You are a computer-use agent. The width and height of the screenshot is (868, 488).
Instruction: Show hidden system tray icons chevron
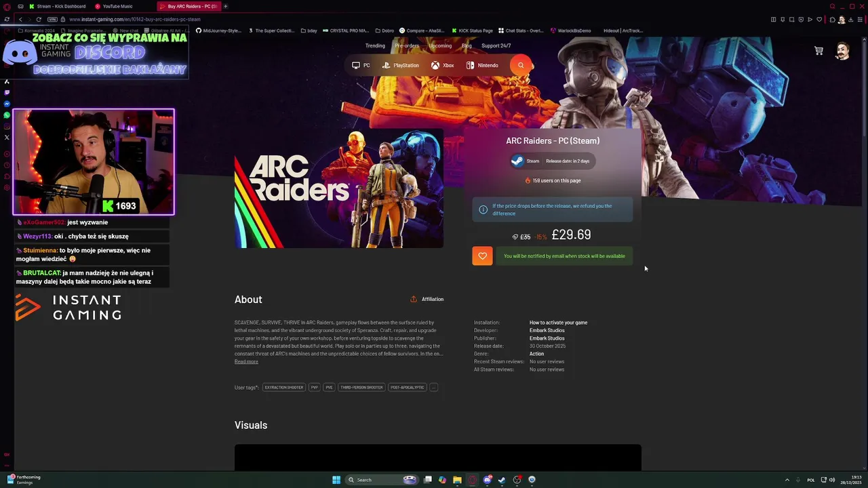(787, 480)
